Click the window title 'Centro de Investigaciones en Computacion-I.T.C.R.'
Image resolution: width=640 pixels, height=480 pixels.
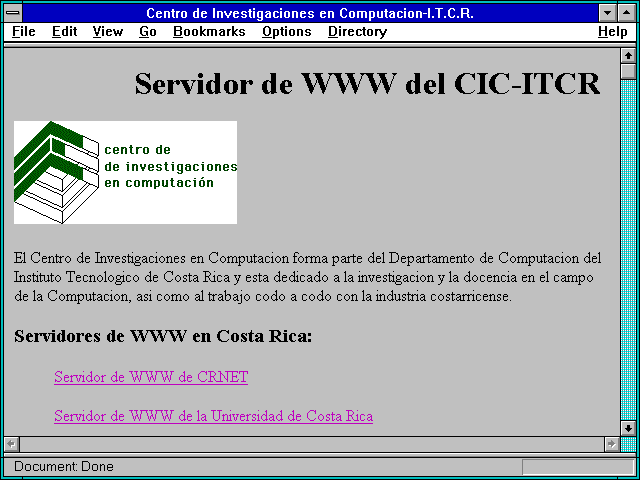[x=310, y=13]
